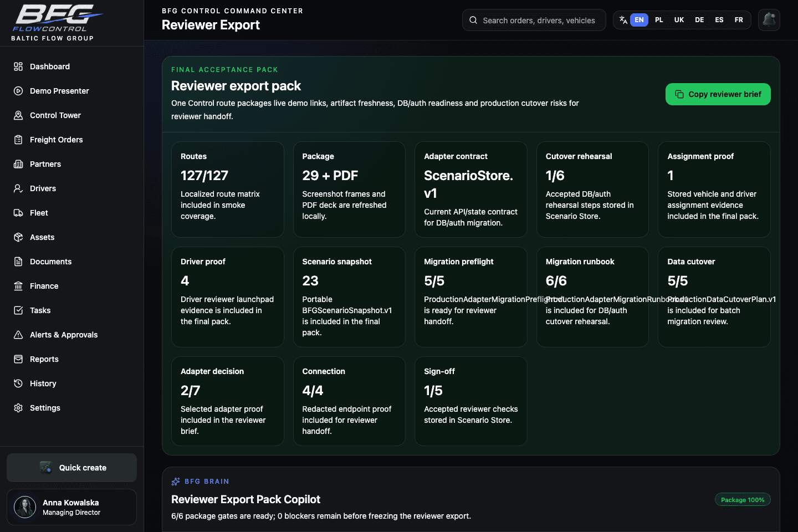
Task: Switch language to ES
Action: click(719, 20)
